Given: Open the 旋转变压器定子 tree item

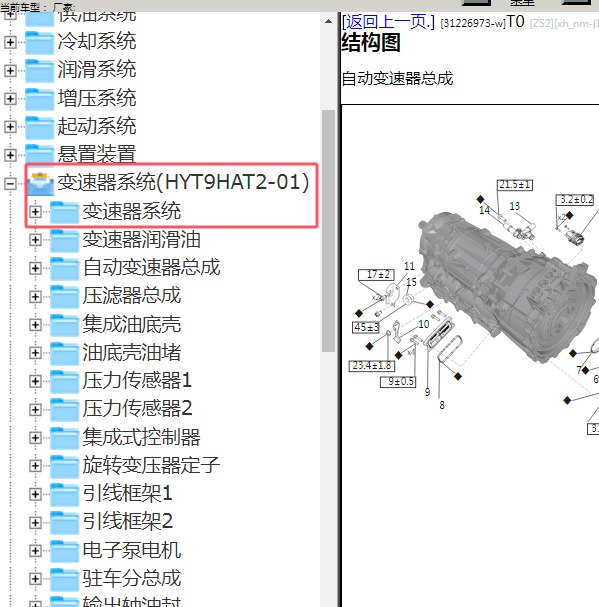Looking at the screenshot, I should 151,465.
